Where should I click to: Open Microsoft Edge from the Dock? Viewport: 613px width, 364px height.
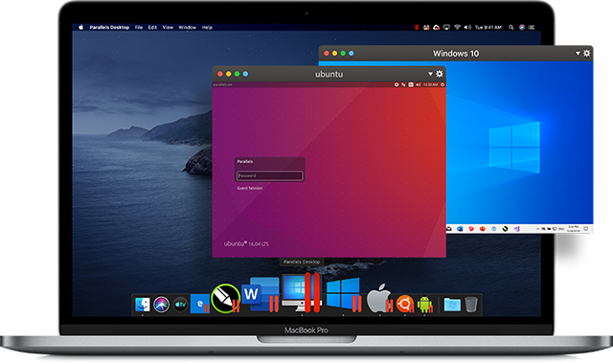point(200,304)
